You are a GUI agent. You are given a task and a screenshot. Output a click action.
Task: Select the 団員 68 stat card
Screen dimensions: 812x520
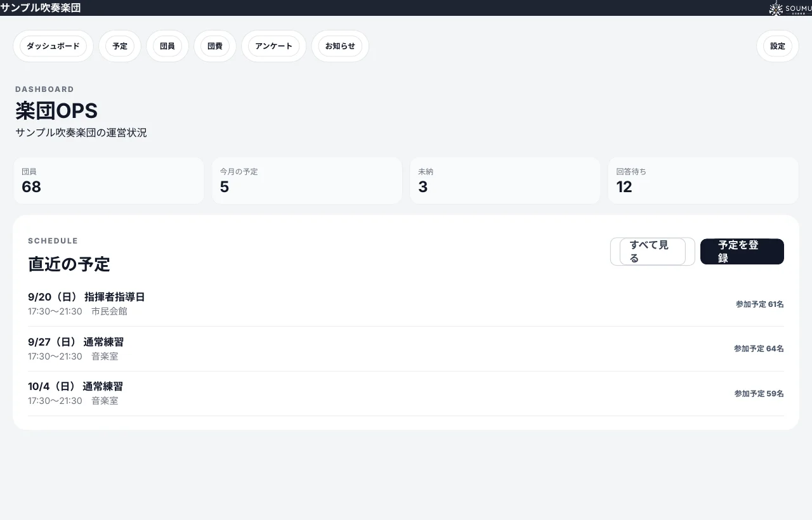108,181
